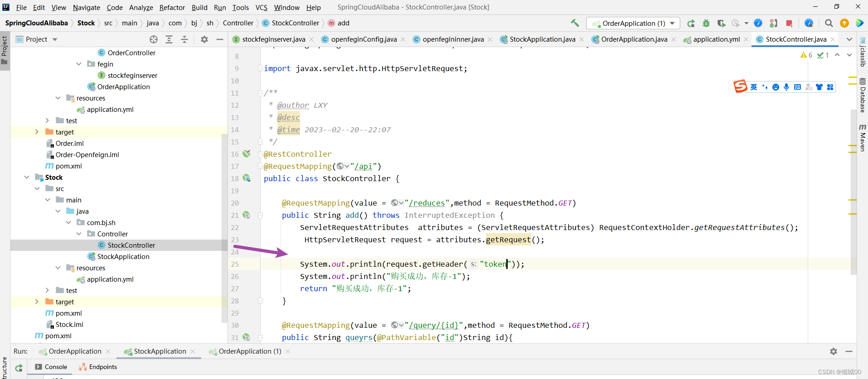Click the multicolor toolbar icon at far right
Viewport: 868px width, 379px height.
(x=859, y=23)
